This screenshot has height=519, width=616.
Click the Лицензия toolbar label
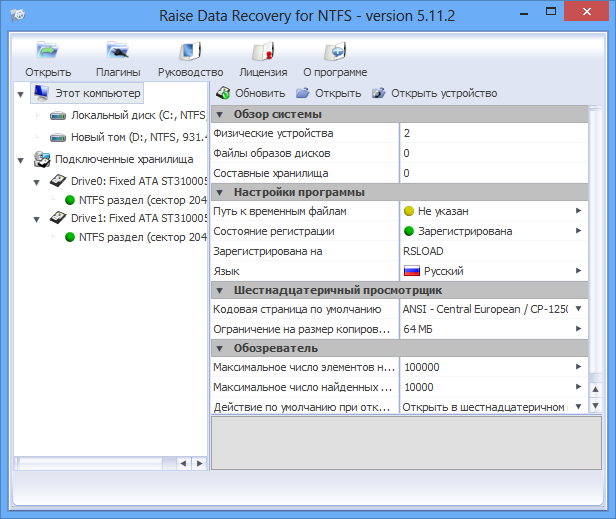tap(263, 72)
